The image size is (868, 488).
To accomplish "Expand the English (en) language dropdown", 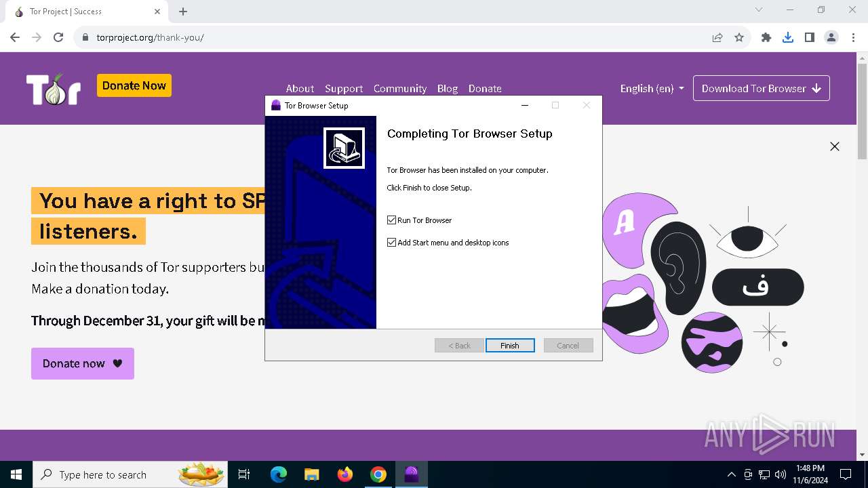I will point(652,88).
